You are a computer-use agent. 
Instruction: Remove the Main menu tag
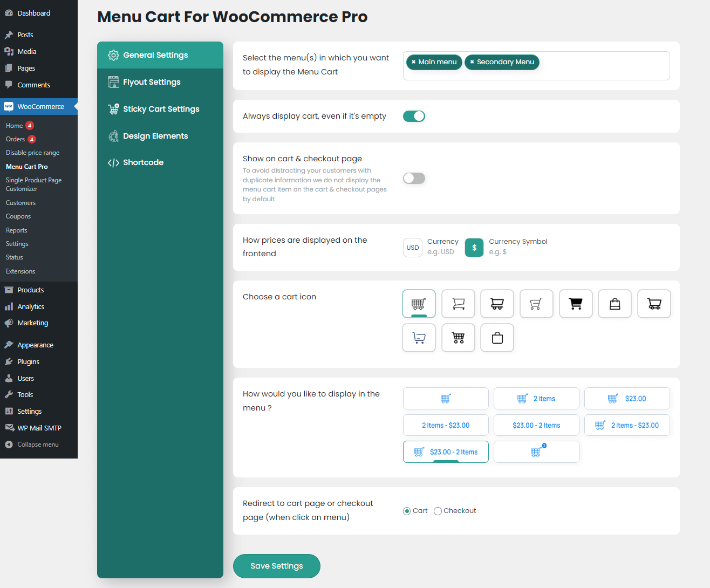413,62
